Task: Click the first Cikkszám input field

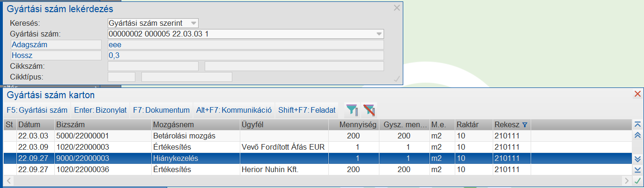Action: (x=153, y=66)
